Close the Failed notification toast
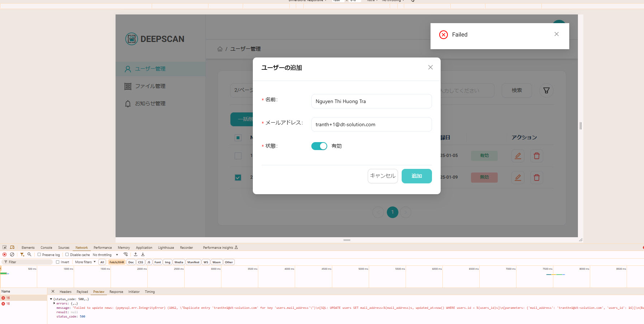This screenshot has height=324, width=644. click(556, 34)
